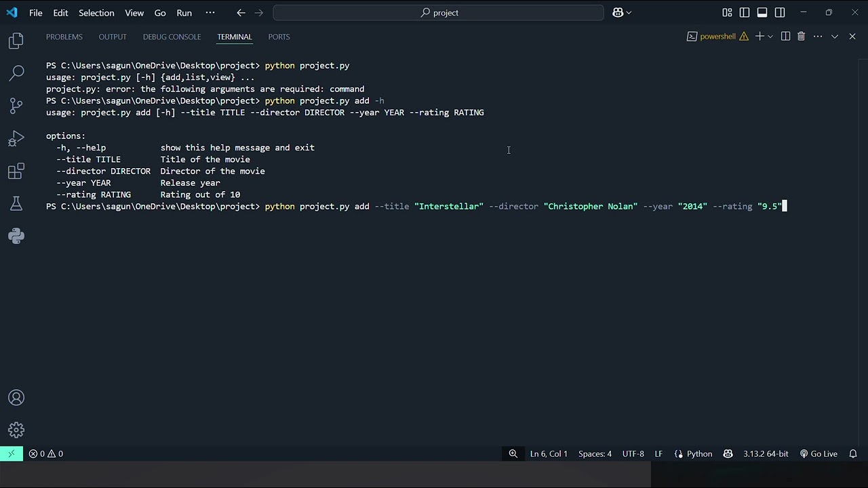Open the Selection menu
This screenshot has height=488, width=868.
(x=96, y=12)
